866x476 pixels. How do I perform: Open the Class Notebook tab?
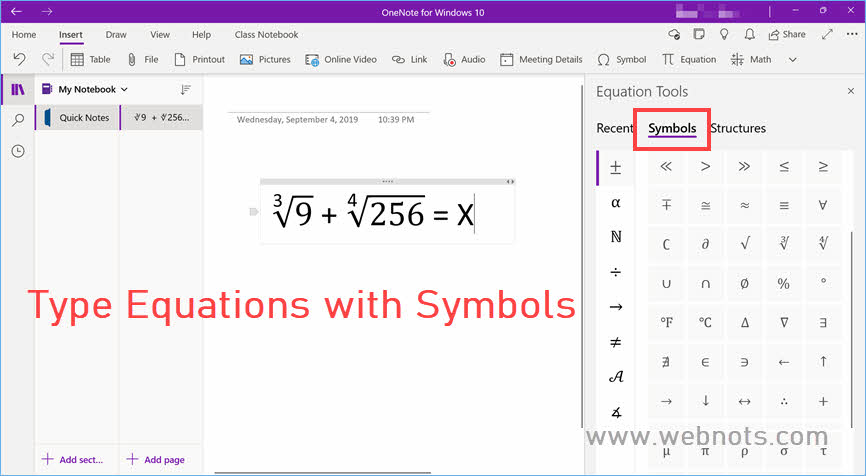pos(266,34)
